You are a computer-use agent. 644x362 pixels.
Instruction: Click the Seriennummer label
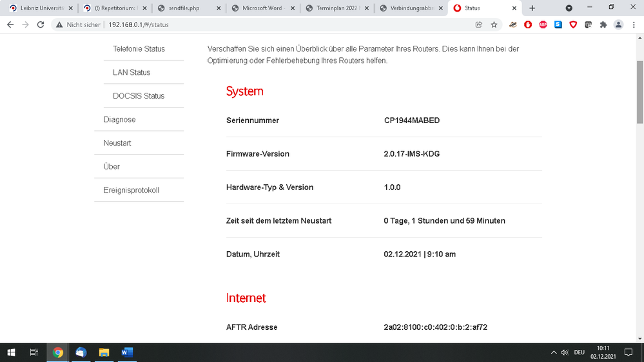click(x=253, y=120)
